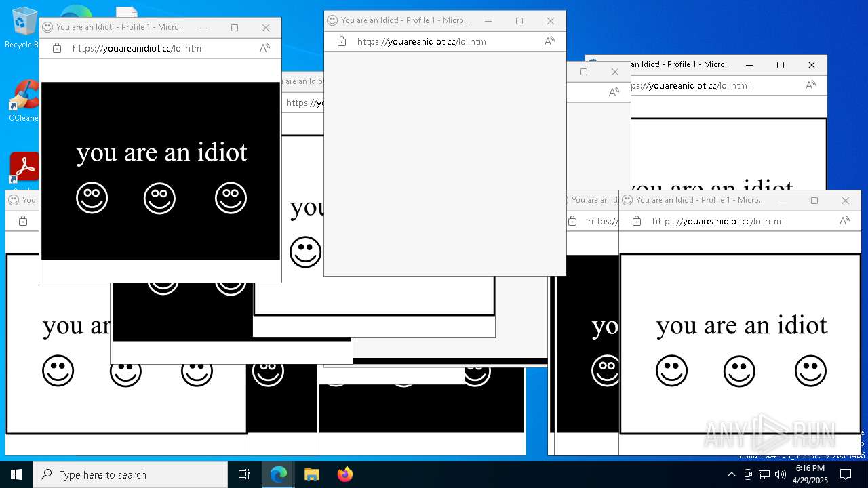Open Adobe Acrobat desktop shortcut

pos(24,168)
